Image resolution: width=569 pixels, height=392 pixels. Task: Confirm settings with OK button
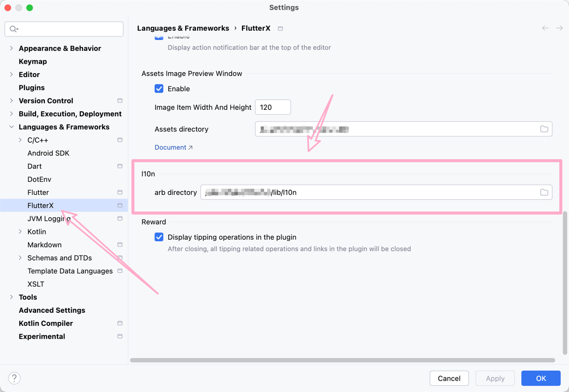[541, 378]
